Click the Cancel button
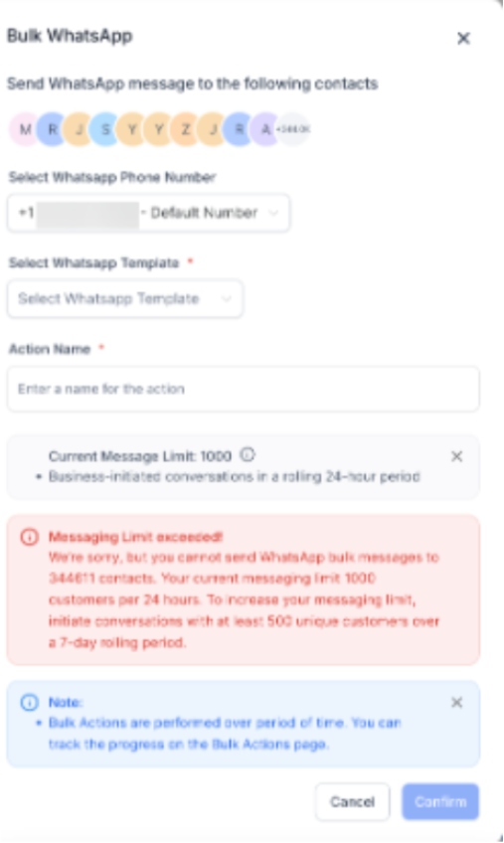 pyautogui.click(x=352, y=801)
